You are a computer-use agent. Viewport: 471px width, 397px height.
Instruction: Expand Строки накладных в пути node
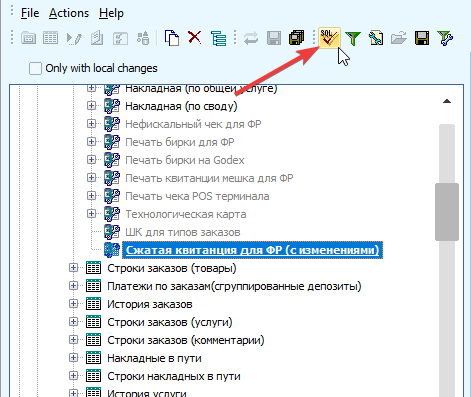[73, 376]
